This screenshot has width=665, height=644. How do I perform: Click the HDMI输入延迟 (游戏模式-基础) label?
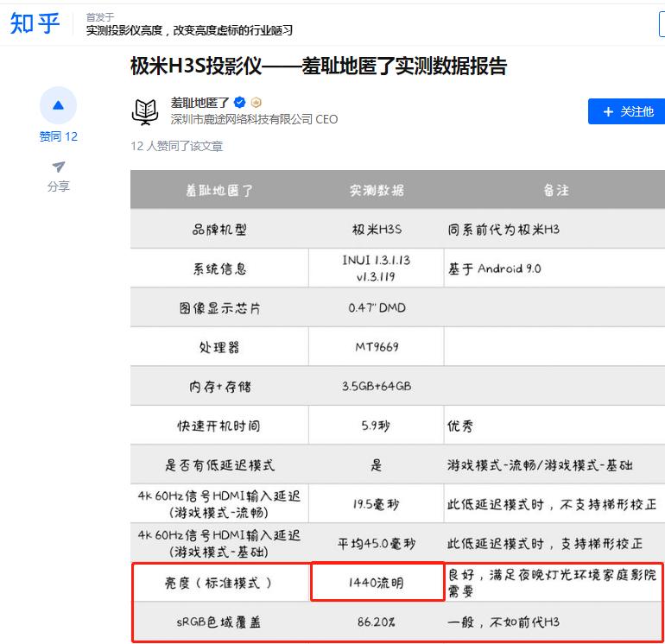pyautogui.click(x=219, y=544)
